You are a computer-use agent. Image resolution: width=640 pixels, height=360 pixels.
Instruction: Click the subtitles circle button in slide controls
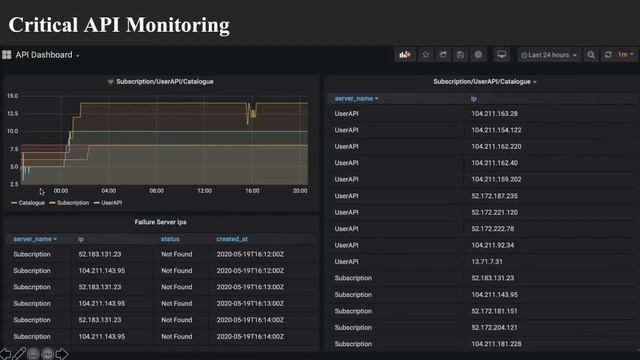tap(33, 353)
